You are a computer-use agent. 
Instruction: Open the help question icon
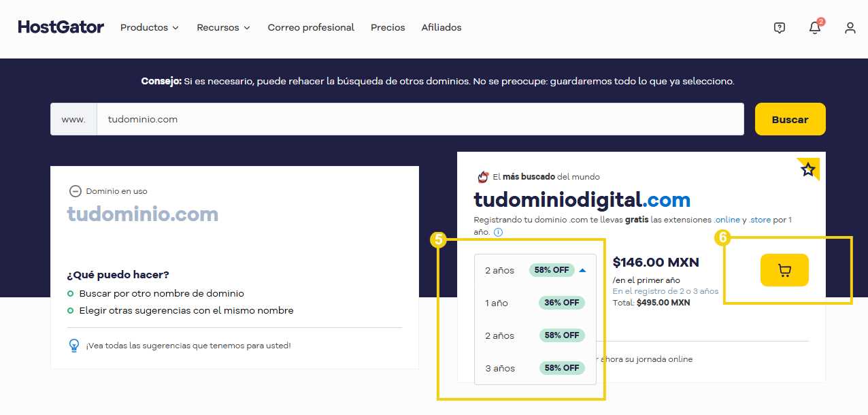click(x=780, y=28)
